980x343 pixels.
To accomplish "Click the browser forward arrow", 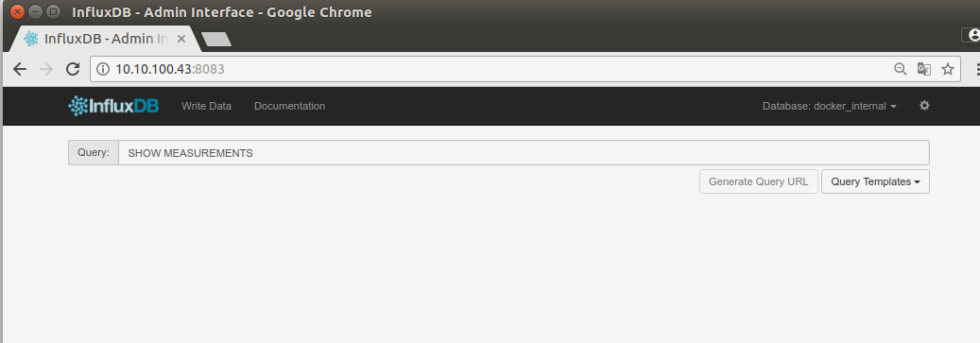I will click(x=46, y=69).
